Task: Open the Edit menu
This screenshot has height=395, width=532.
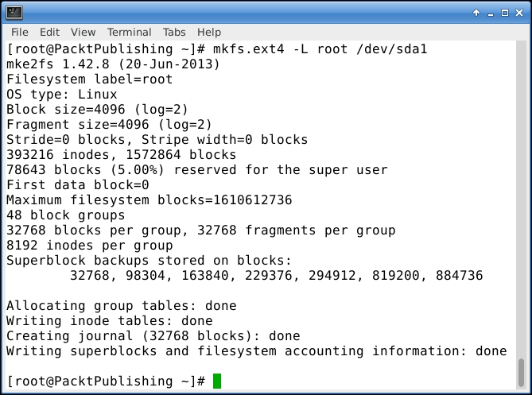Action: 49,33
